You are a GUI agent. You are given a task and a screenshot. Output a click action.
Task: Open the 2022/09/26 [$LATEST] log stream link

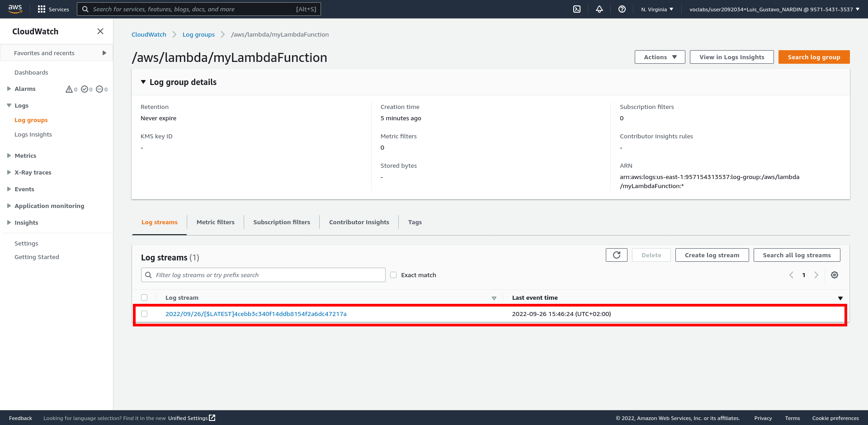tap(256, 314)
